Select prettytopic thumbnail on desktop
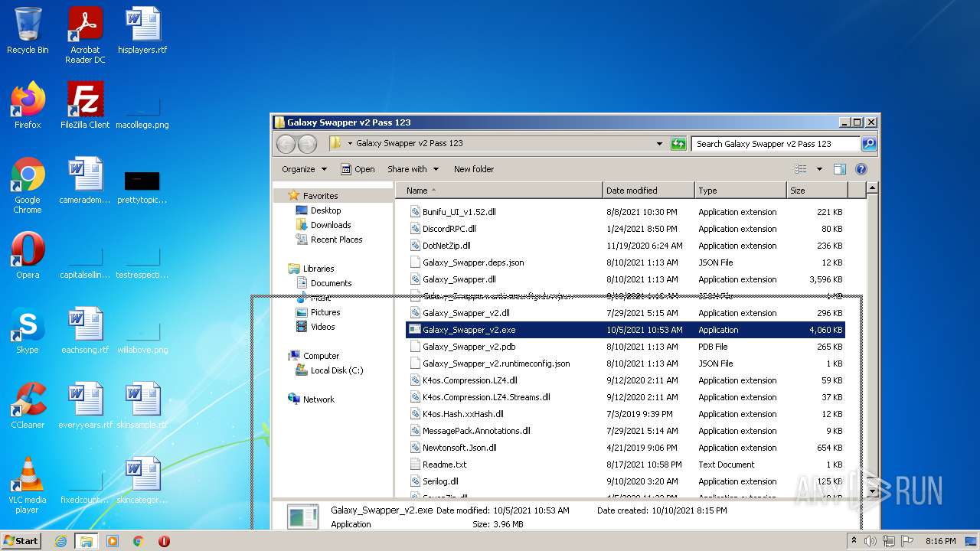 tap(142, 187)
